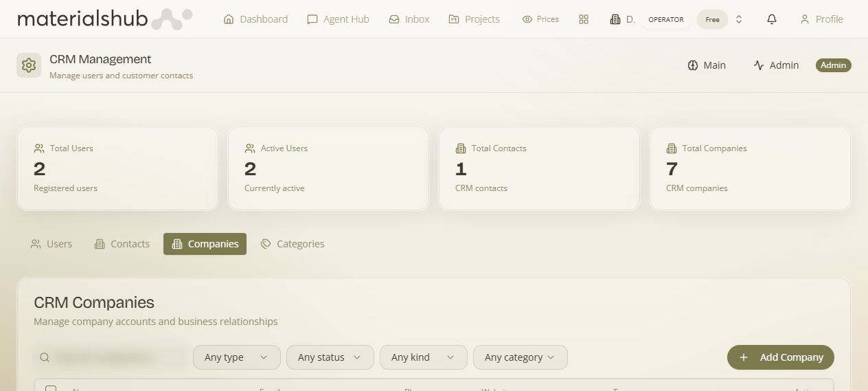
Task: Click the CRM Companies heading
Action: point(94,302)
